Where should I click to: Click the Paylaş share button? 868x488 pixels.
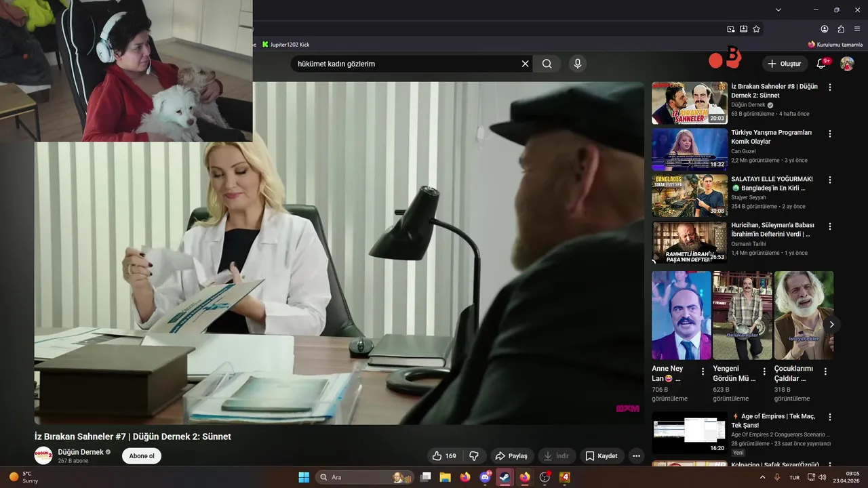(x=511, y=456)
